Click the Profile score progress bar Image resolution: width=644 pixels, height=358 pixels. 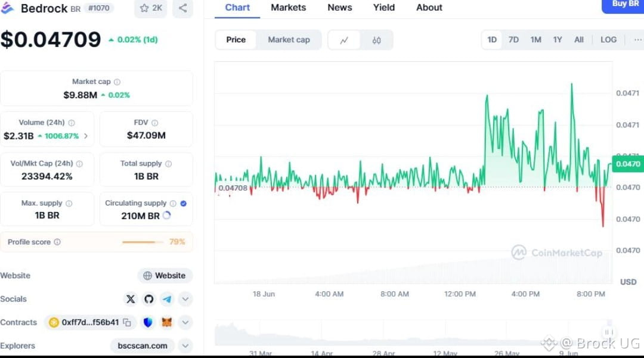(142, 242)
